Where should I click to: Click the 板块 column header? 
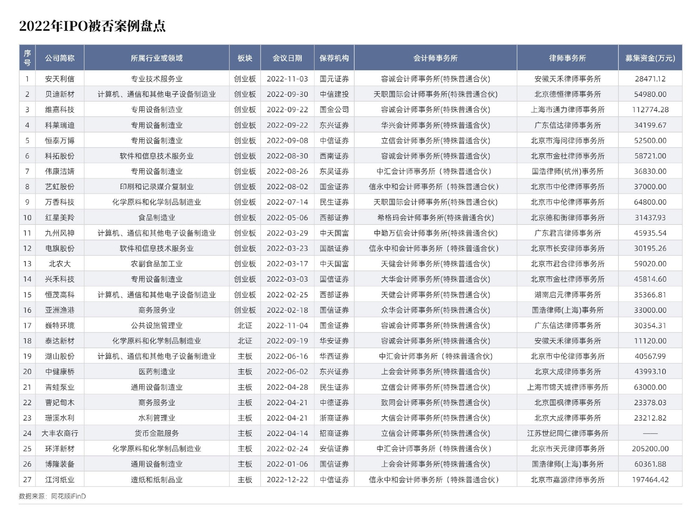click(245, 58)
